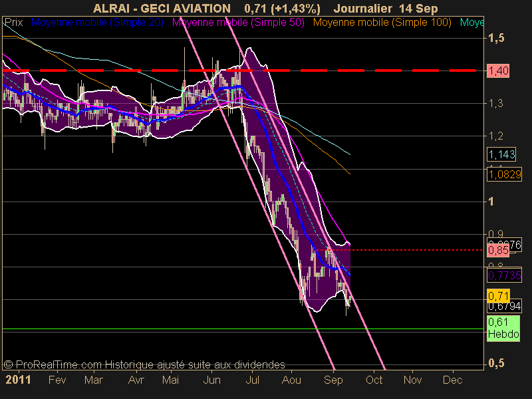This screenshot has height=399, width=532.
Task: Click the "Fev" month label
Action: 57,380
